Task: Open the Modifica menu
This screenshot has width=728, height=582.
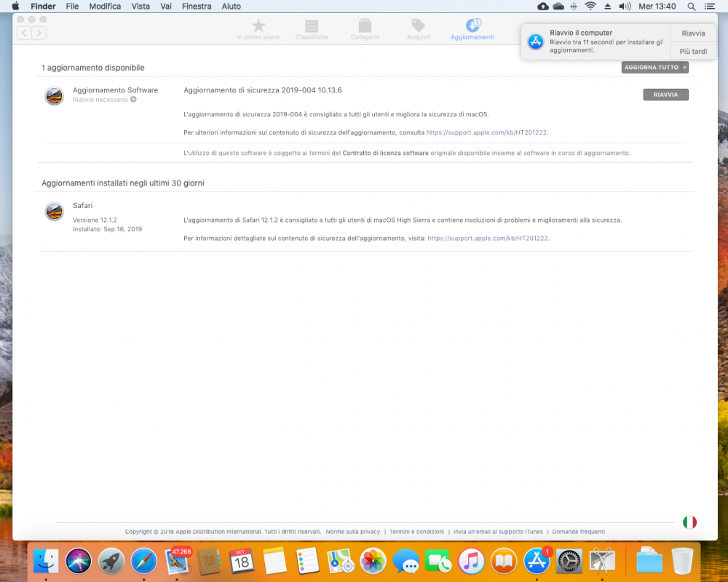Action: 105,6
